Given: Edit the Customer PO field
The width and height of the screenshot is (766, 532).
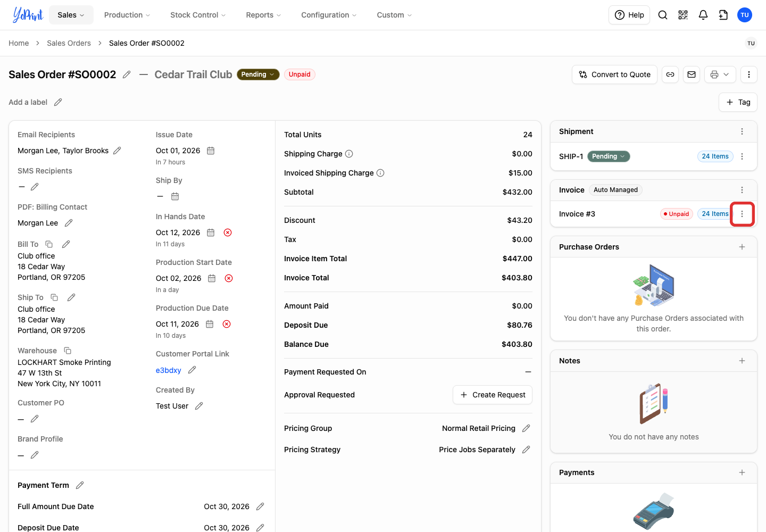Looking at the screenshot, I should [35, 419].
